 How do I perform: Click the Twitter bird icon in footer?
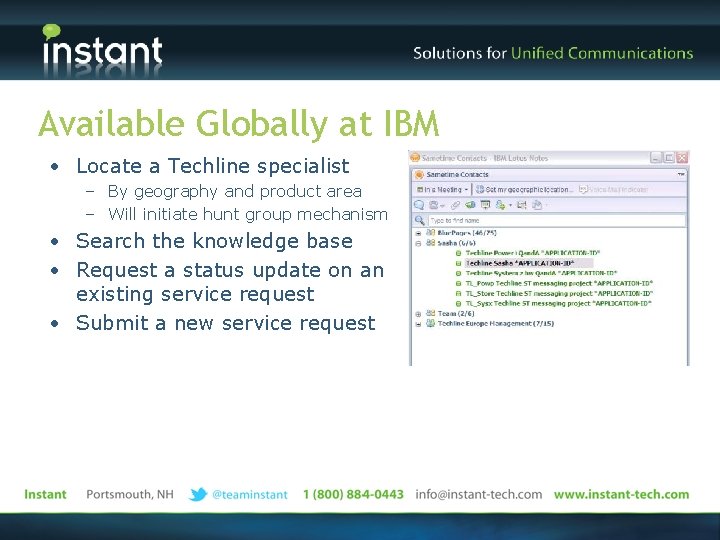(x=198, y=495)
